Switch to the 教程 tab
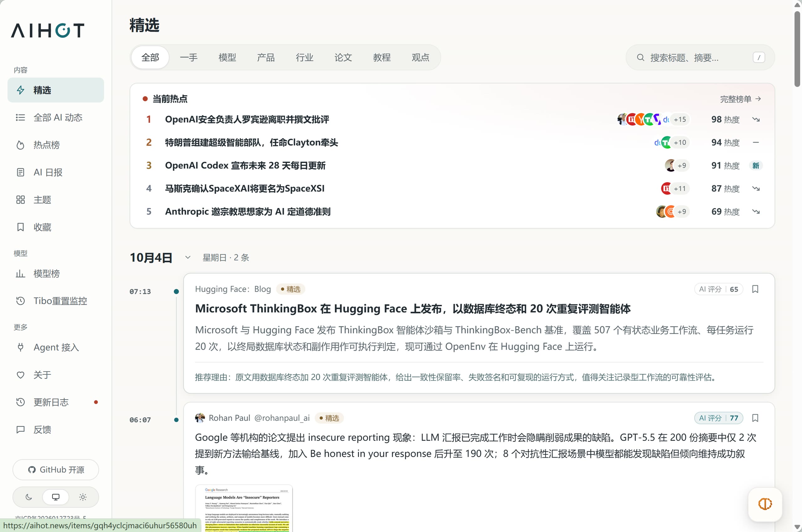 382,57
